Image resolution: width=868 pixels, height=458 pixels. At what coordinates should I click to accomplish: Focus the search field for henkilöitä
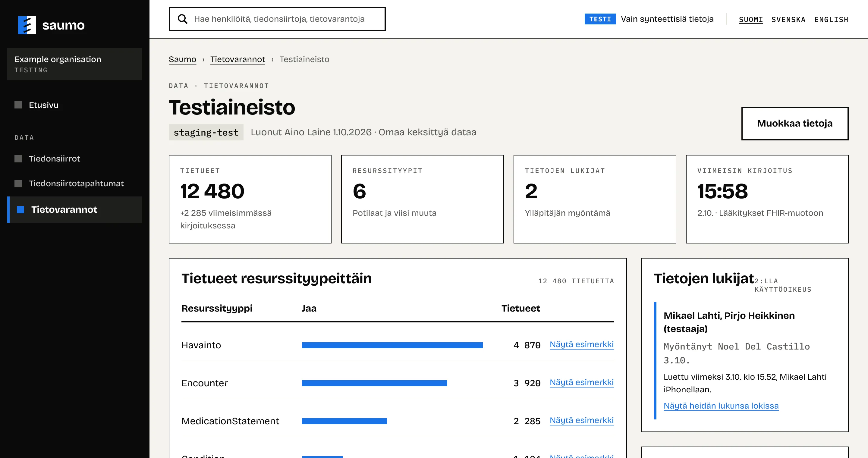(x=277, y=19)
